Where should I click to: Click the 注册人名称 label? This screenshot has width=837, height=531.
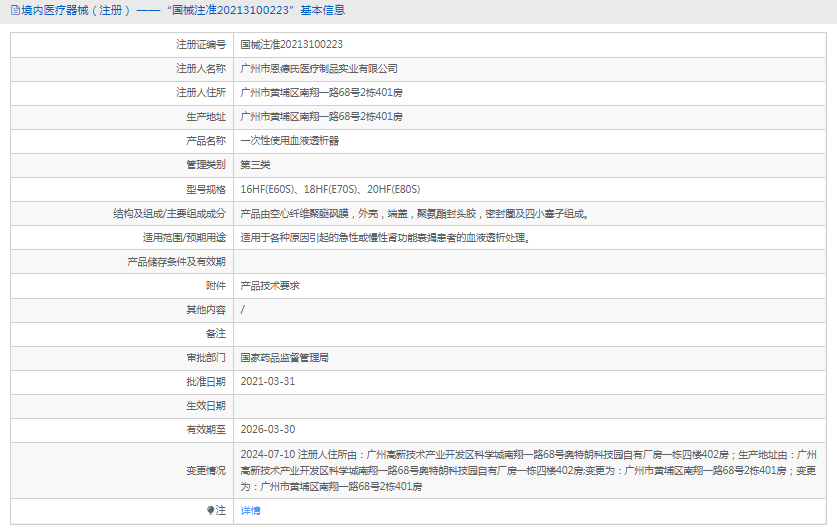pyautogui.click(x=201, y=68)
